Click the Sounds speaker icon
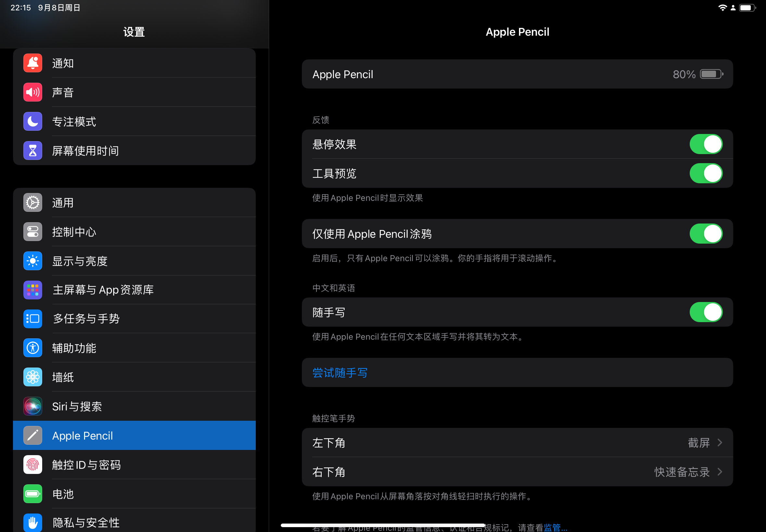This screenshot has height=532, width=766. [x=33, y=92]
